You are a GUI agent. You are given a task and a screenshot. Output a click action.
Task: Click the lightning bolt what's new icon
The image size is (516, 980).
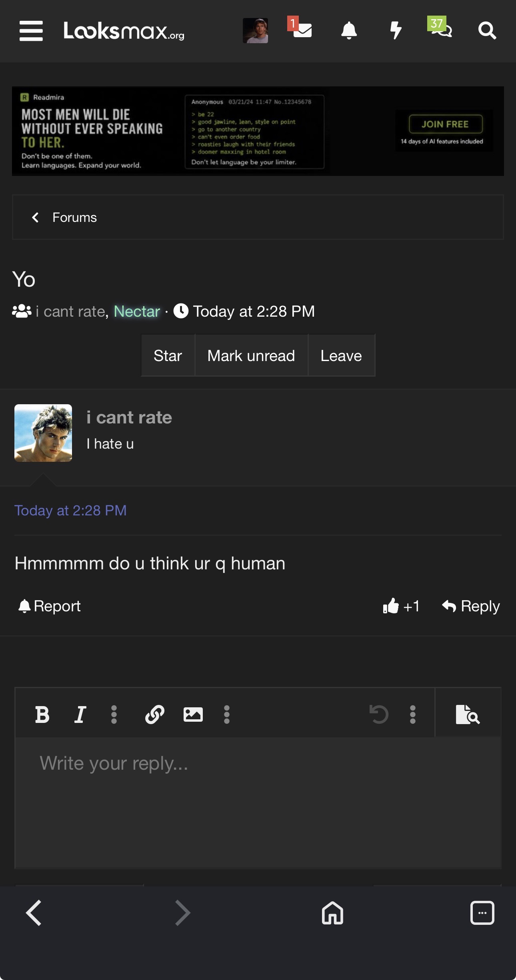(396, 30)
